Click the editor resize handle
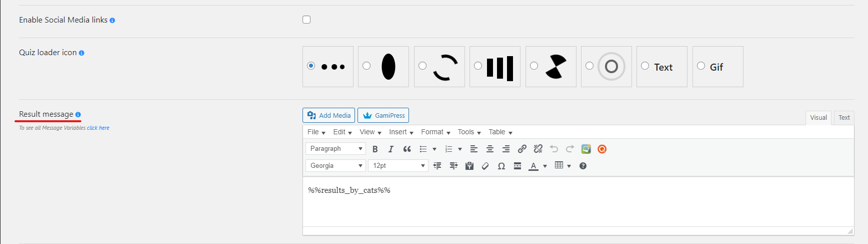The image size is (868, 244). pyautogui.click(x=850, y=231)
